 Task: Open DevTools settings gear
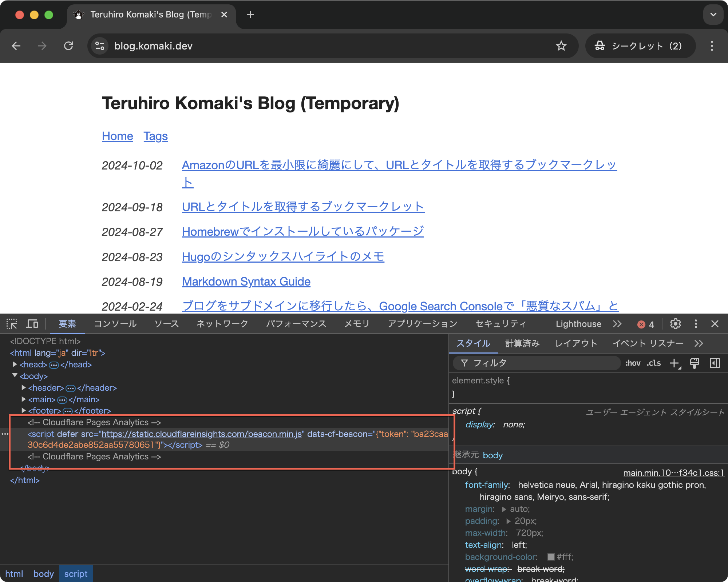tap(676, 324)
